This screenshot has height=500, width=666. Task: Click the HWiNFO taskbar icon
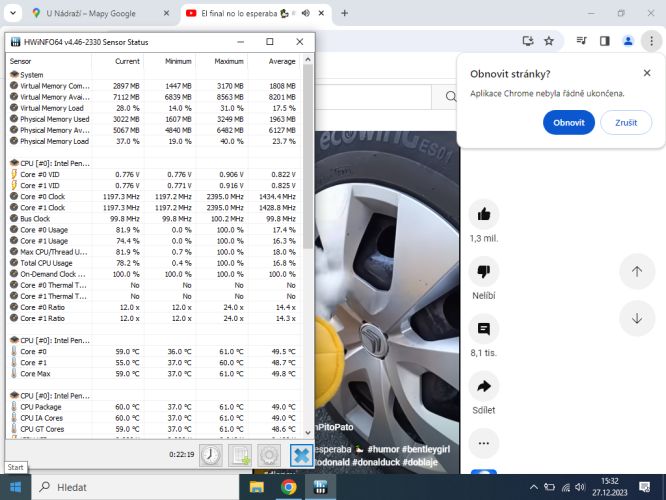(x=320, y=487)
